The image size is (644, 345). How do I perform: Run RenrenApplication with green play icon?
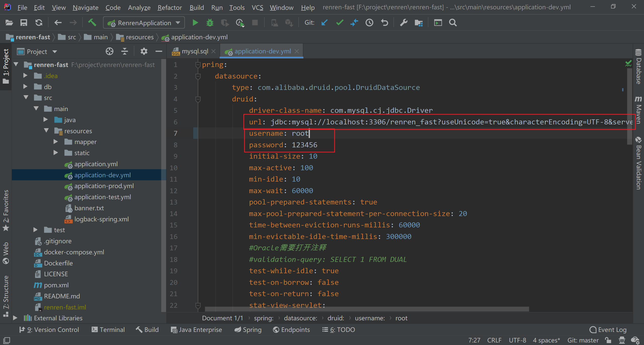coord(195,23)
